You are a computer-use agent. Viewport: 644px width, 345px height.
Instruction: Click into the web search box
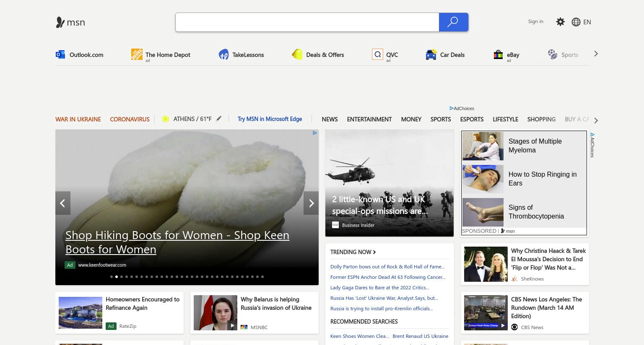point(307,22)
